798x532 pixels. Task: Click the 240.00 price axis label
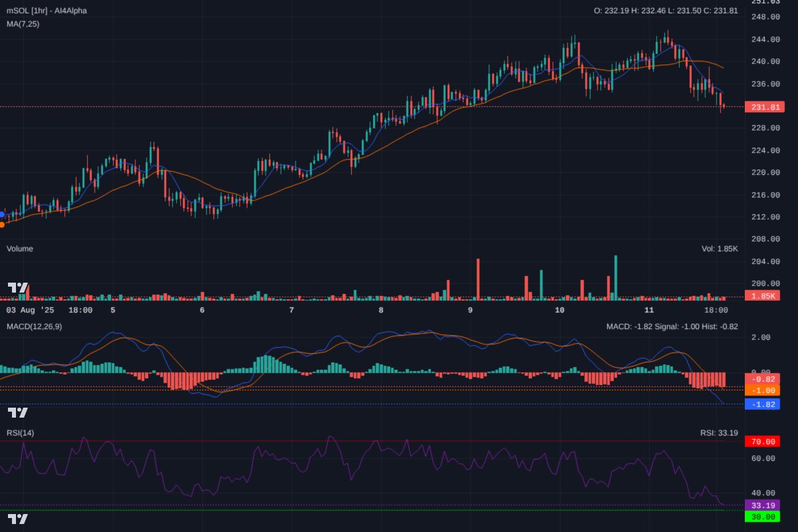point(765,61)
